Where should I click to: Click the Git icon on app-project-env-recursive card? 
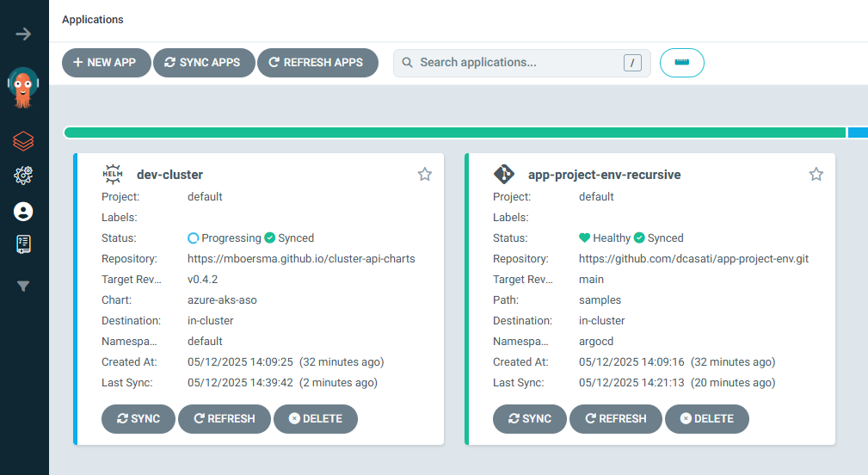(504, 175)
